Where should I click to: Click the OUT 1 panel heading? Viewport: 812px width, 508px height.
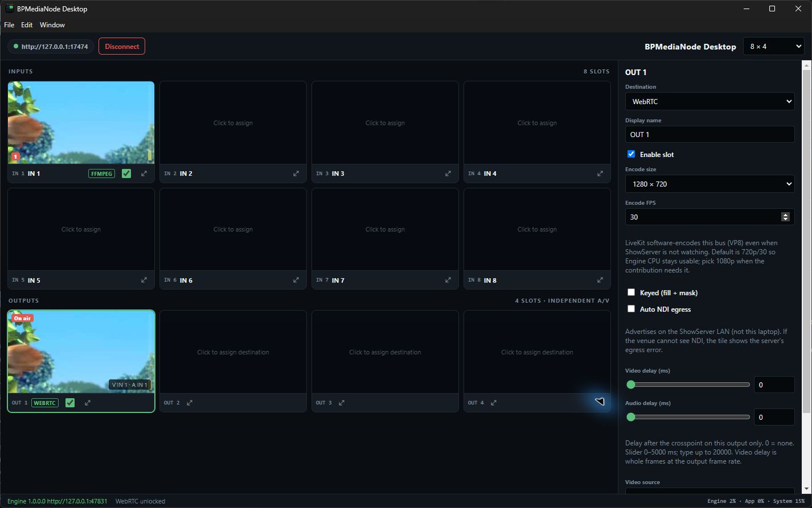(x=635, y=72)
